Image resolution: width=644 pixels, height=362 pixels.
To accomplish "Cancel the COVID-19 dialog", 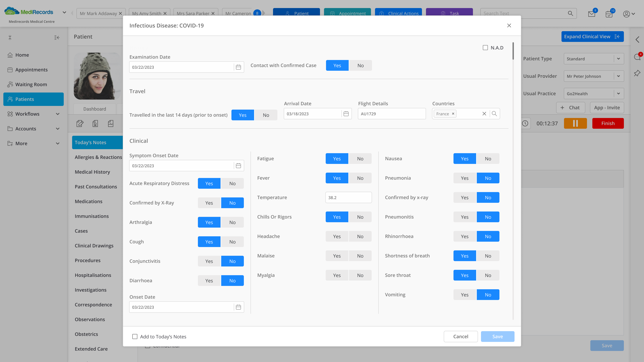I will coord(461,337).
